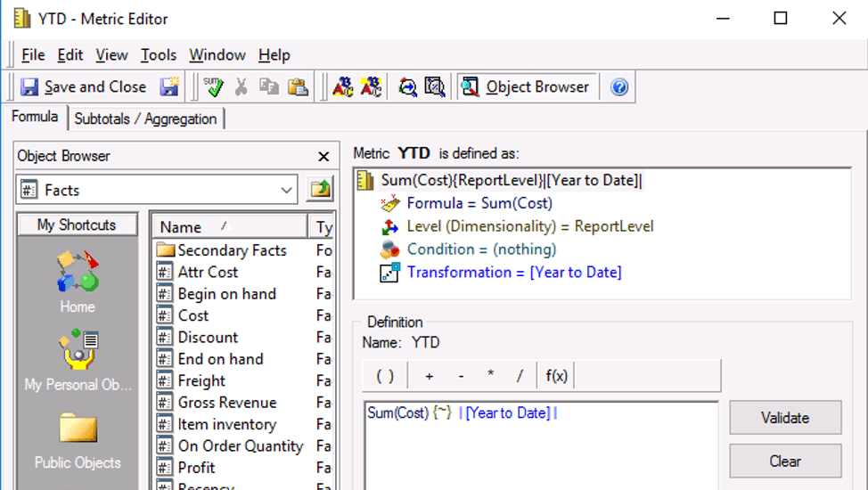
Task: Click the Help question mark icon
Action: (619, 86)
